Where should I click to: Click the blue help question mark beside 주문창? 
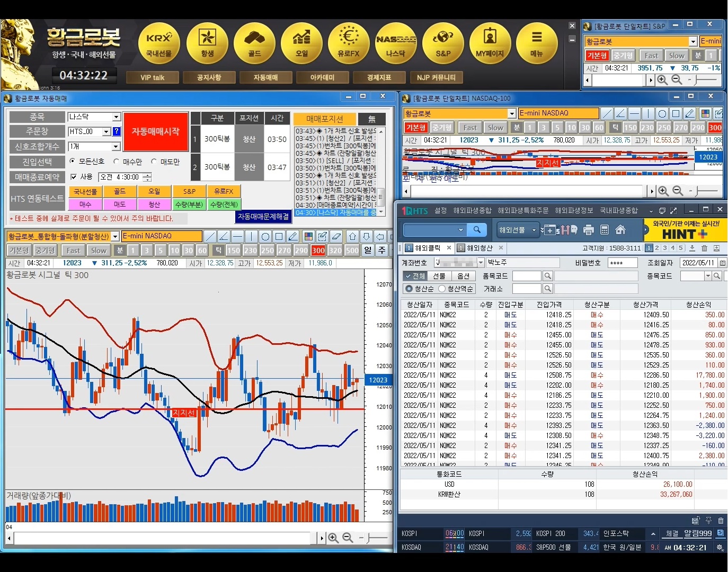pyautogui.click(x=117, y=131)
